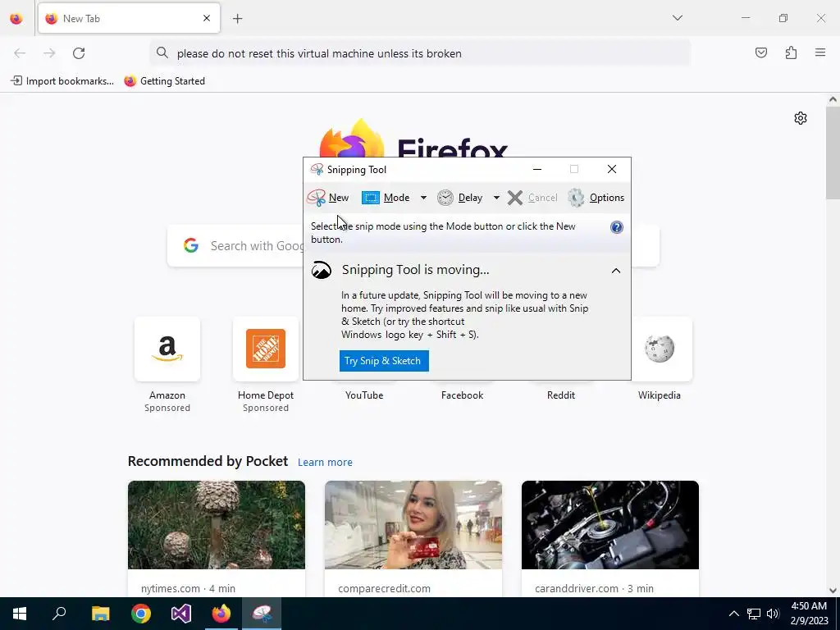Open the network tray icon
840x630 pixels.
click(x=754, y=614)
